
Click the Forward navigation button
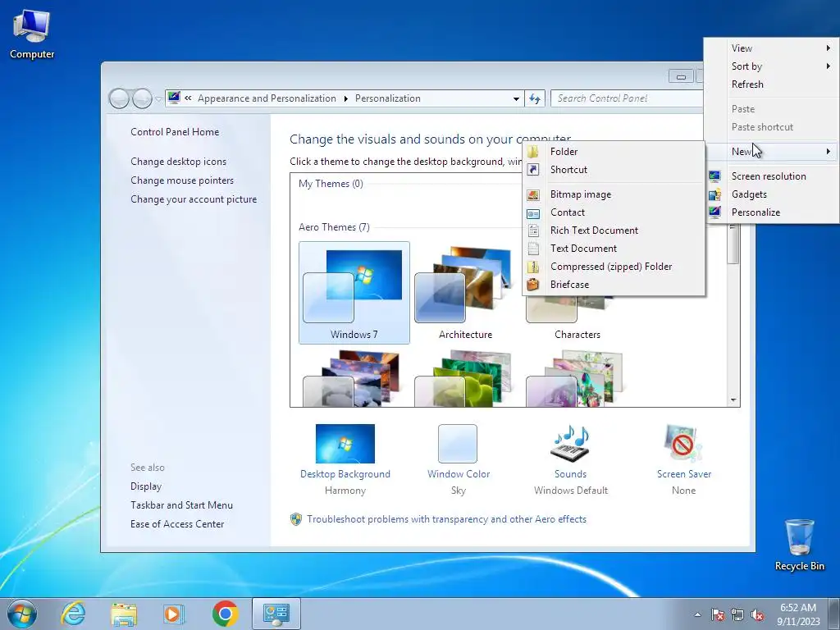(142, 98)
